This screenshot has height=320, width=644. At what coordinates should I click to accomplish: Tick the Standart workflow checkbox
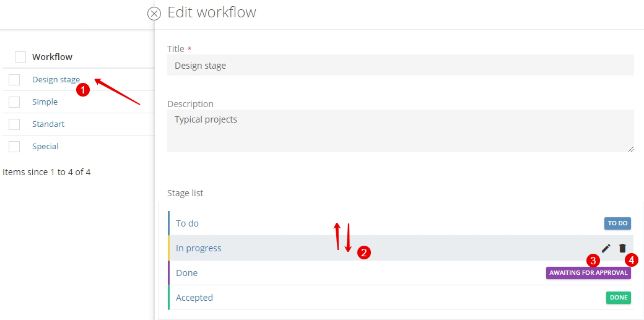(x=14, y=124)
